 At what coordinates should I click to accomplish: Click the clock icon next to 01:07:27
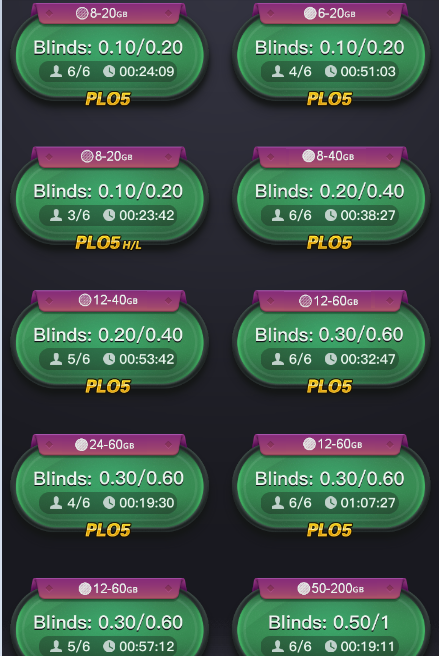tap(331, 502)
